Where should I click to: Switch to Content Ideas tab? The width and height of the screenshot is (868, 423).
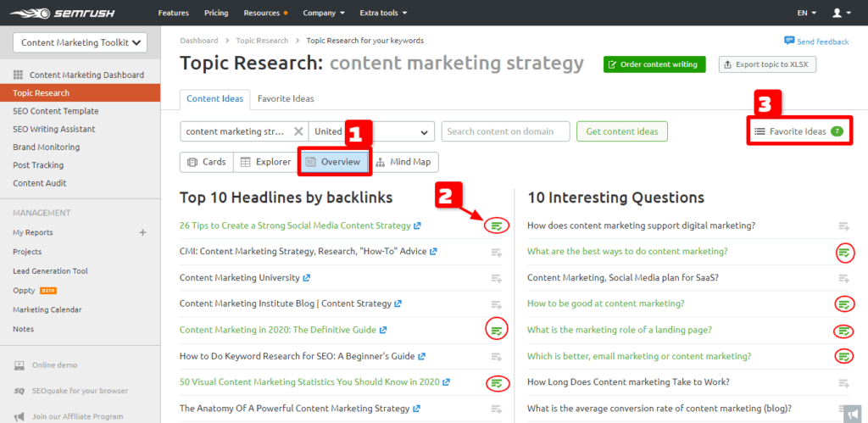(214, 99)
